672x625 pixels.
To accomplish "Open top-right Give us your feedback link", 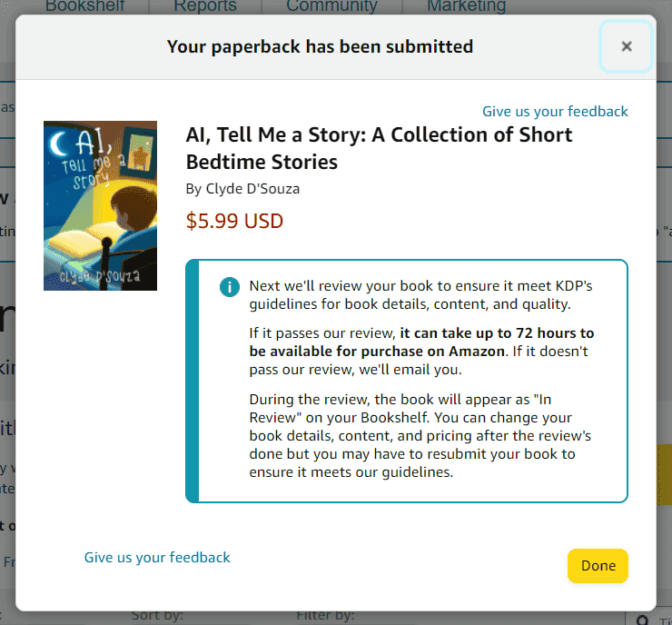I will click(x=555, y=112).
